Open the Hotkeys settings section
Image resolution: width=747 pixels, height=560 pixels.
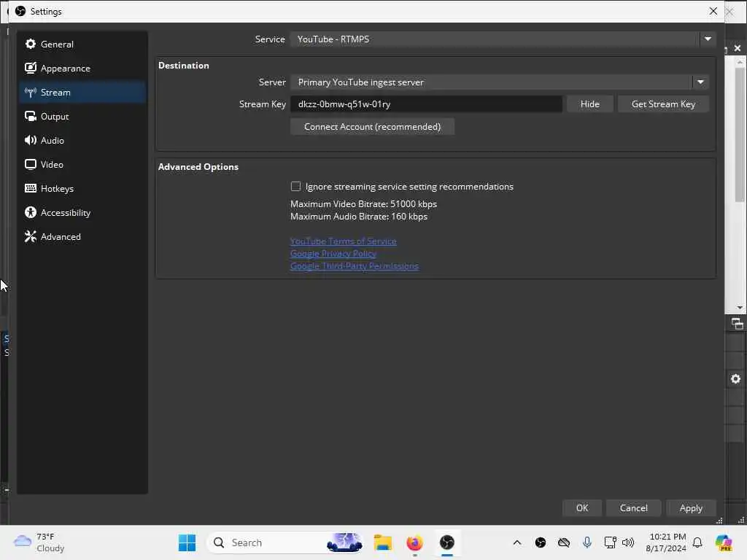click(82, 189)
